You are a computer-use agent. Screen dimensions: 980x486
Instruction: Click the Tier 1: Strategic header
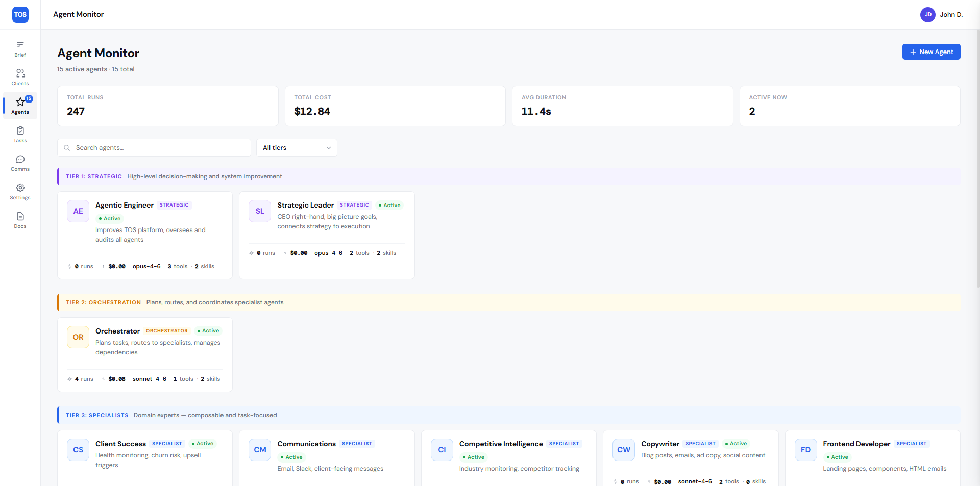tap(509, 176)
